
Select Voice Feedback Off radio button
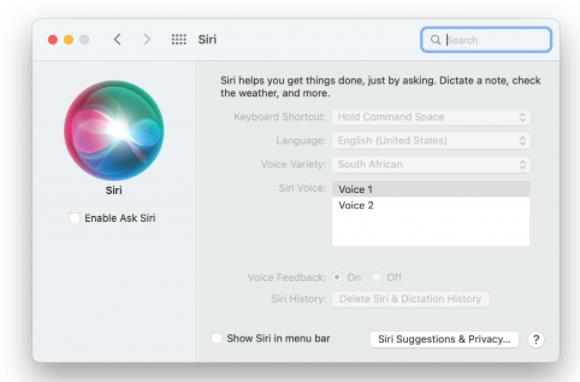coord(376,277)
